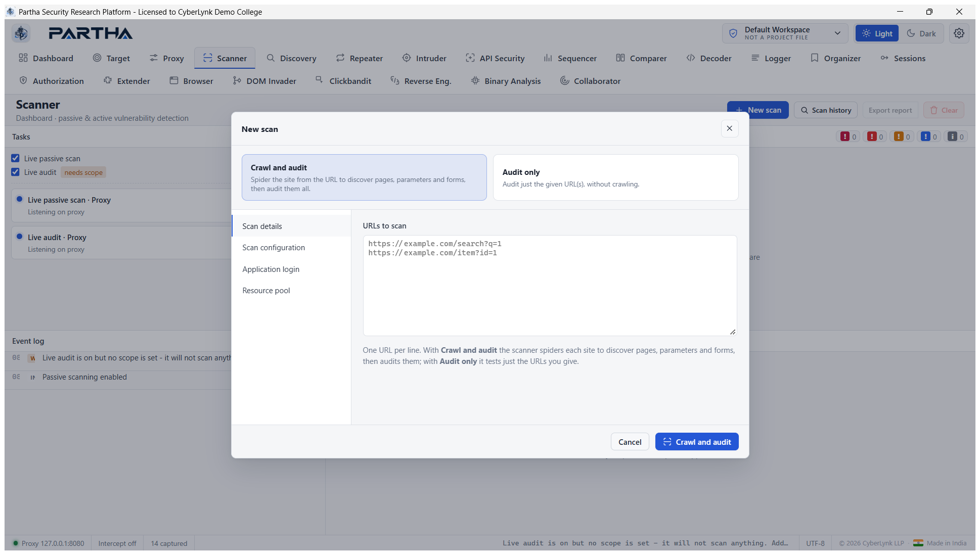Viewport: 980px width, 555px height.
Task: Click Export report button
Action: click(890, 110)
